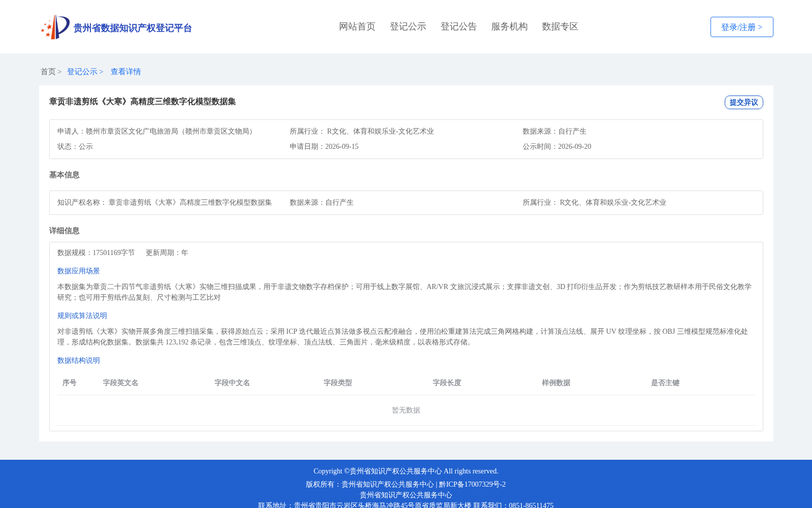Open 登记公示 breadcrumb link
Viewport: 812px width, 508px height.
pyautogui.click(x=82, y=72)
